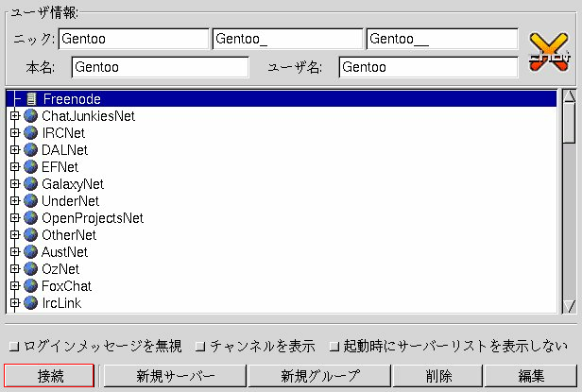Expand the OpenProjectsNet tree node
The height and width of the screenshot is (392, 582).
pyautogui.click(x=14, y=218)
